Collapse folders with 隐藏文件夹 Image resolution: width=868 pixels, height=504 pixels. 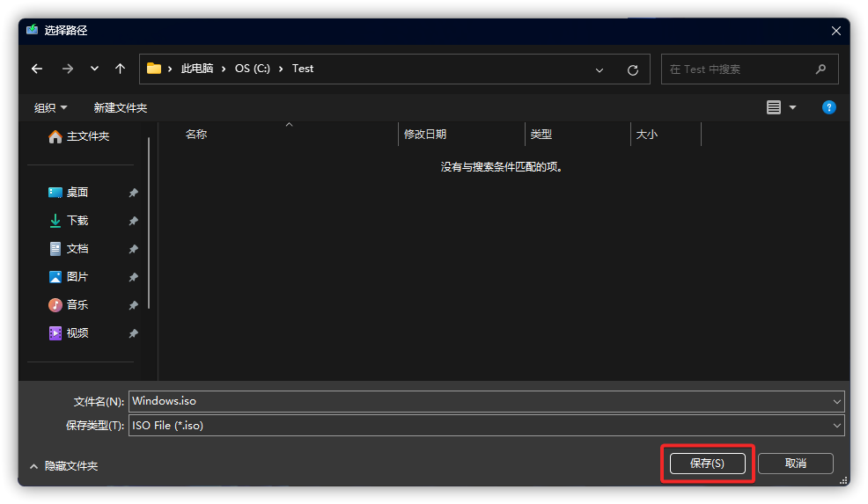pos(63,466)
